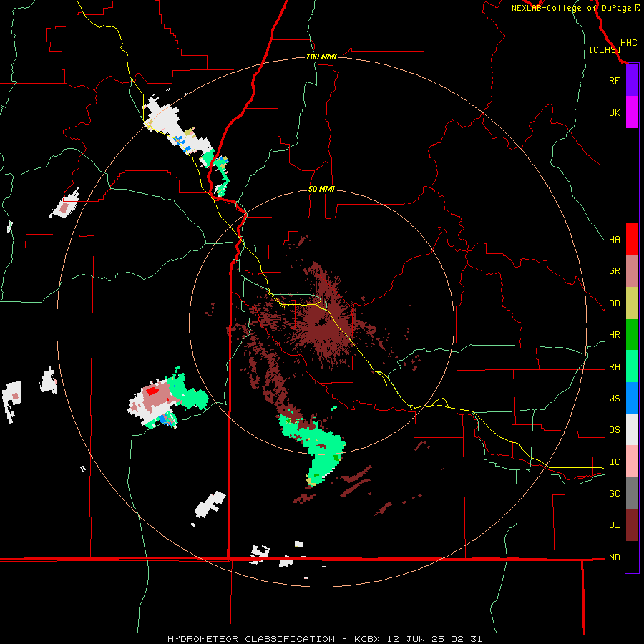Click the RF legend label

tap(614, 80)
